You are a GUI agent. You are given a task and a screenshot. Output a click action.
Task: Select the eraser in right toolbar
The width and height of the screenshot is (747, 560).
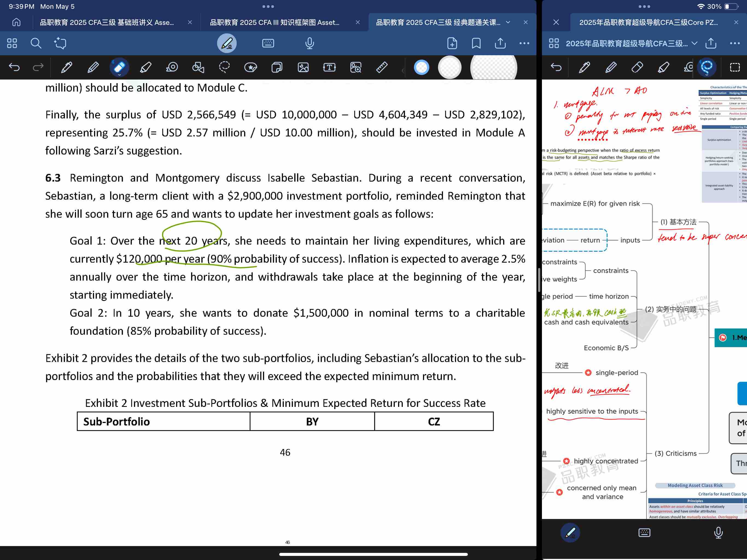[x=637, y=67]
